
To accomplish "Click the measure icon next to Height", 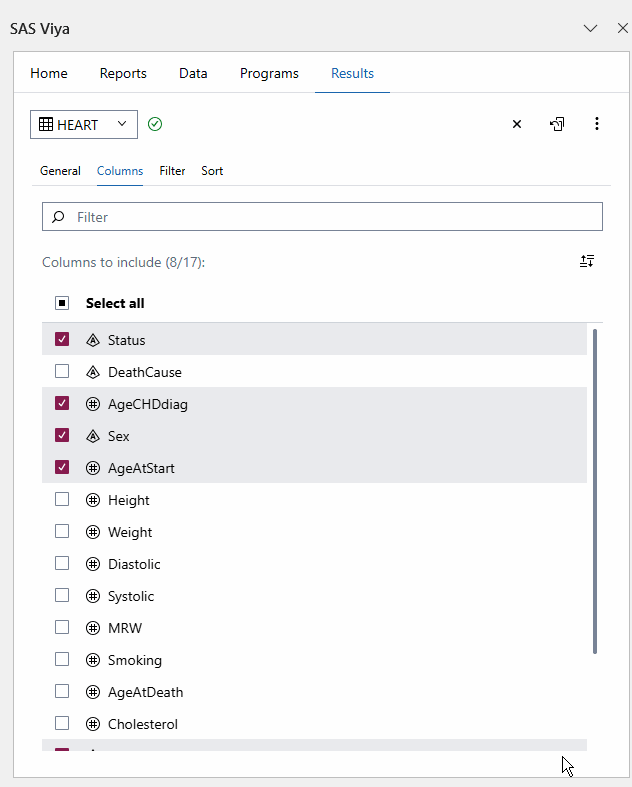I will coord(93,500).
